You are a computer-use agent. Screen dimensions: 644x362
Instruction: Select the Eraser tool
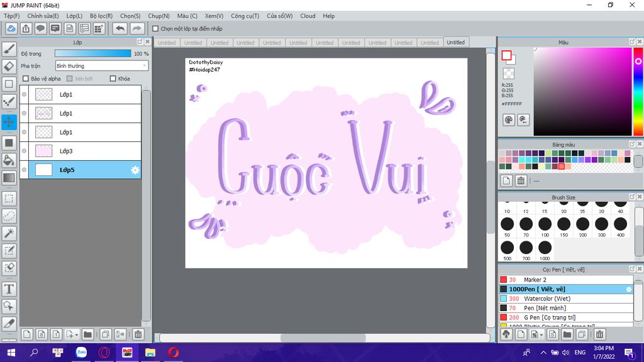click(x=9, y=67)
